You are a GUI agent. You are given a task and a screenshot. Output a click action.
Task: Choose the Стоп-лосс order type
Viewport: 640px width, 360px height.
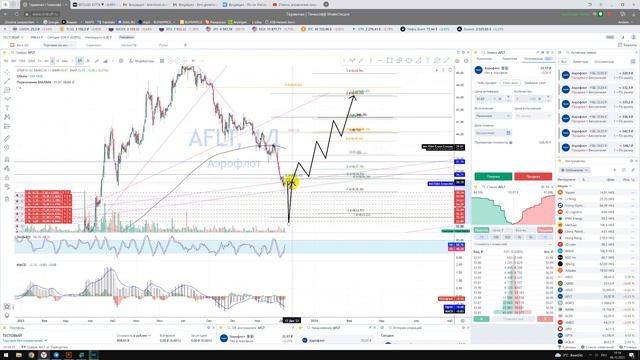click(x=510, y=83)
